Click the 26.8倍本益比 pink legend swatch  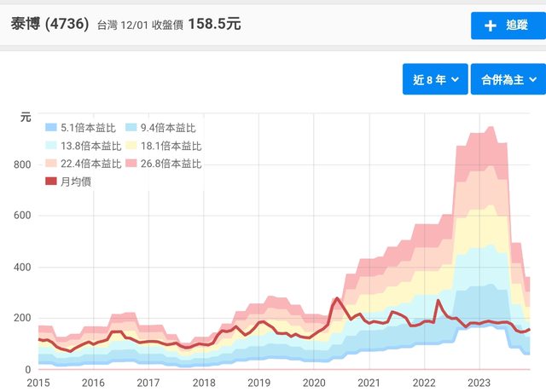pyautogui.click(x=131, y=164)
